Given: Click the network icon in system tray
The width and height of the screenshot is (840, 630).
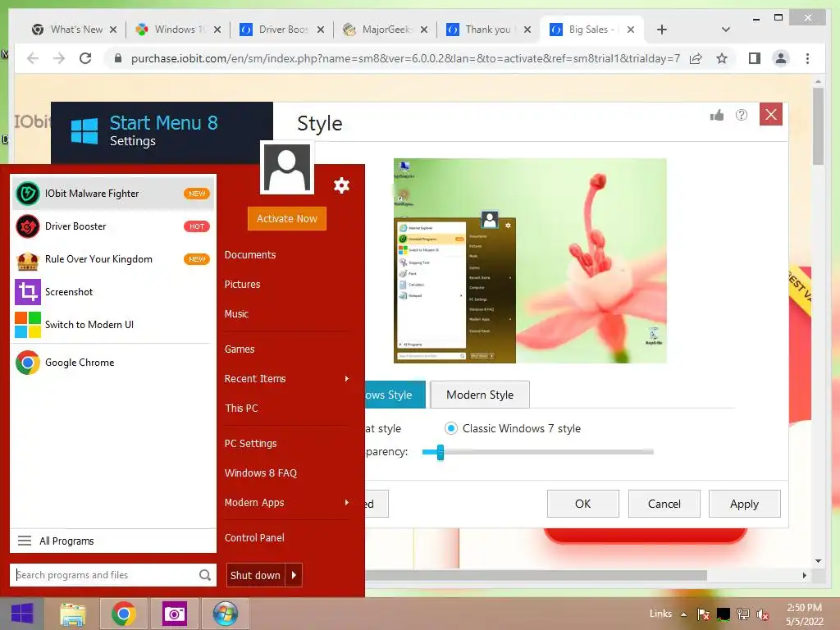Looking at the screenshot, I should [743, 614].
